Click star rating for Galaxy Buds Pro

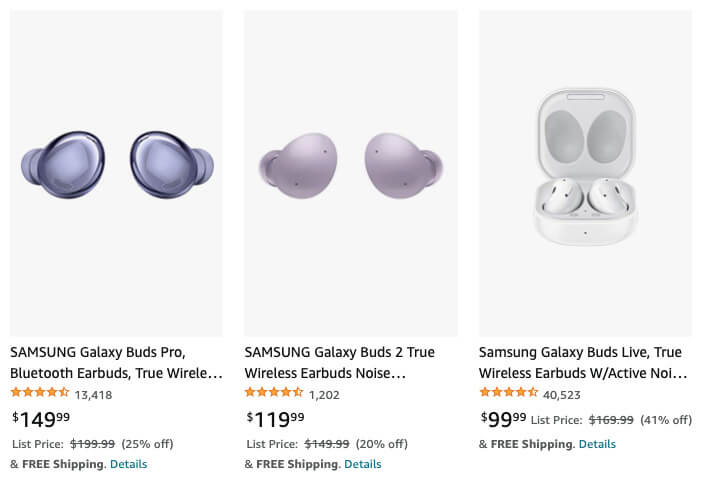[x=40, y=393]
